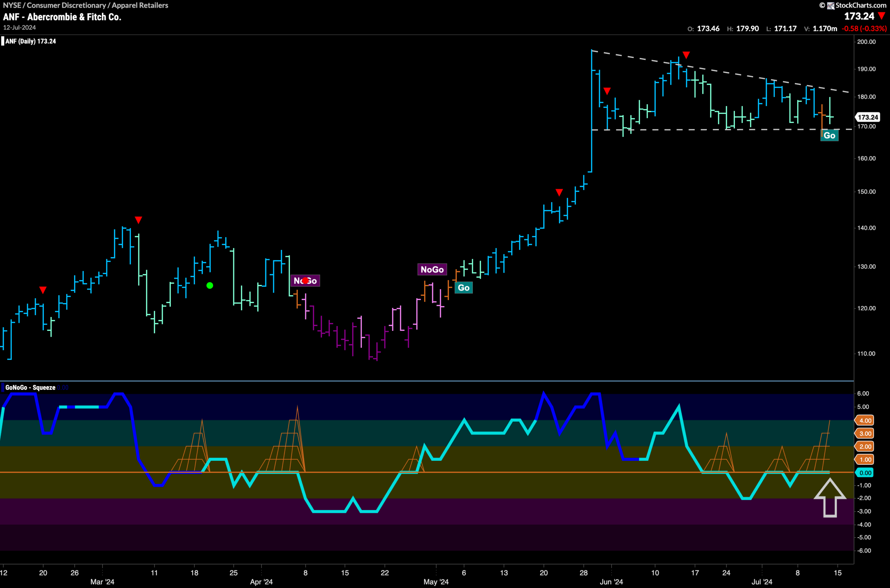
Task: Click the 6.00 oscillator axis label
Action: pos(863,393)
